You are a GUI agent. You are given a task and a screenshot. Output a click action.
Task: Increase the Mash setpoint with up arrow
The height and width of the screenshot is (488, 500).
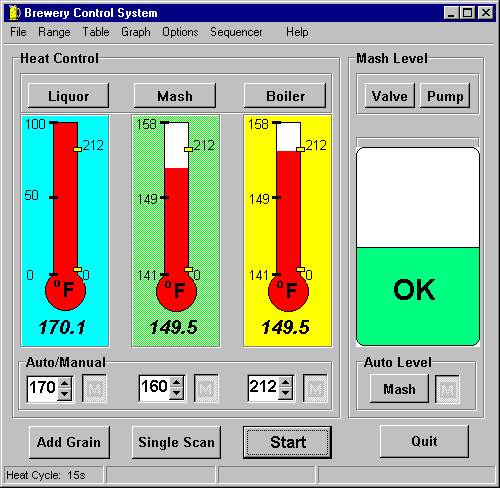click(176, 383)
